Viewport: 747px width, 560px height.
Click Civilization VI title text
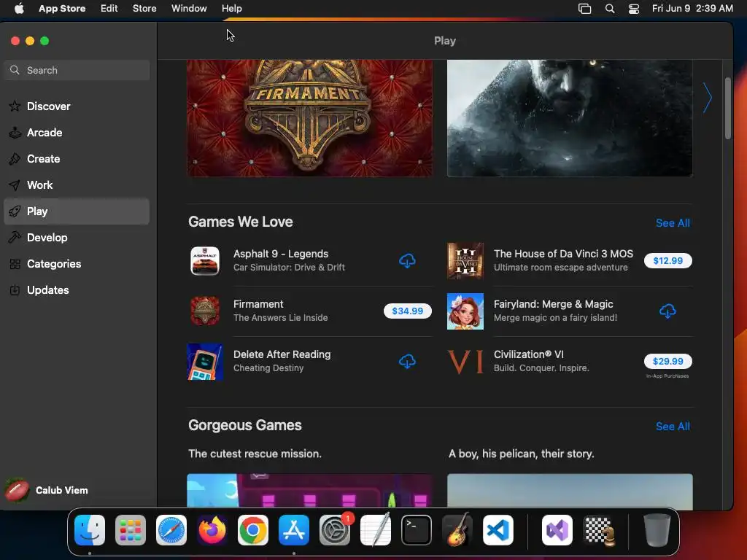[528, 354]
